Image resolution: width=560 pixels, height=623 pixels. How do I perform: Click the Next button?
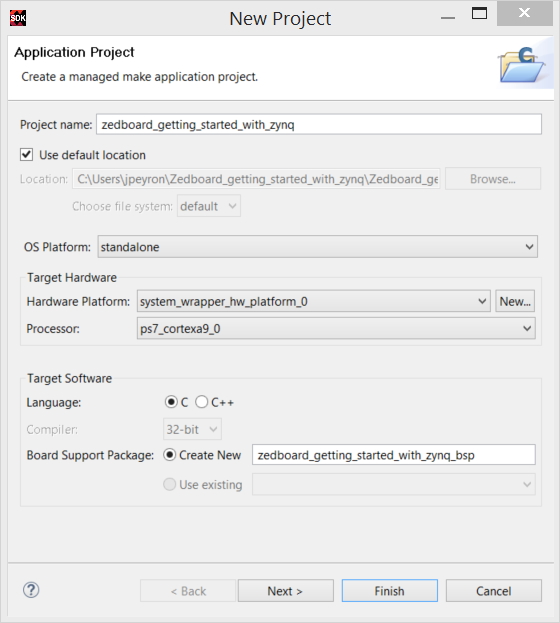point(286,591)
